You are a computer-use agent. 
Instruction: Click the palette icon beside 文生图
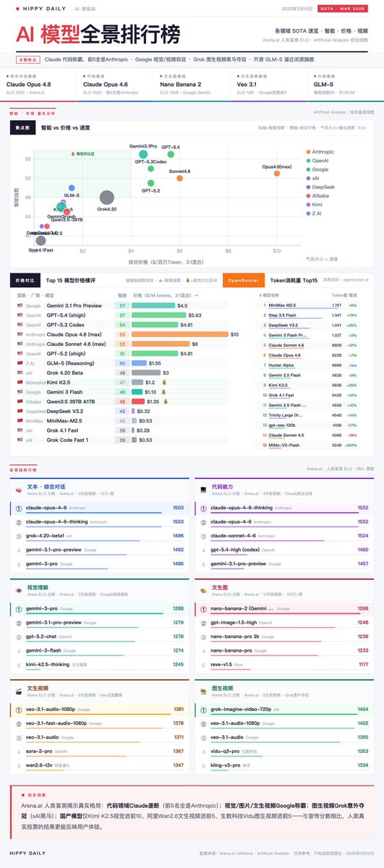tap(202, 590)
